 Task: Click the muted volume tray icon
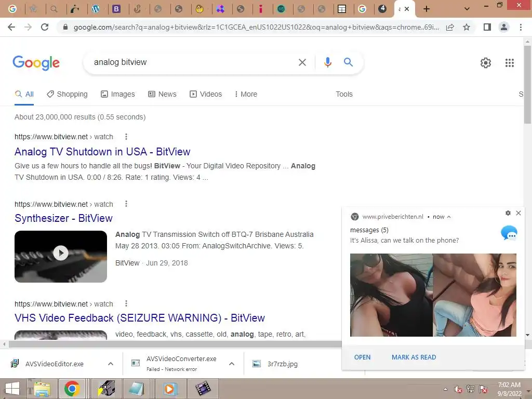pyautogui.click(x=458, y=389)
